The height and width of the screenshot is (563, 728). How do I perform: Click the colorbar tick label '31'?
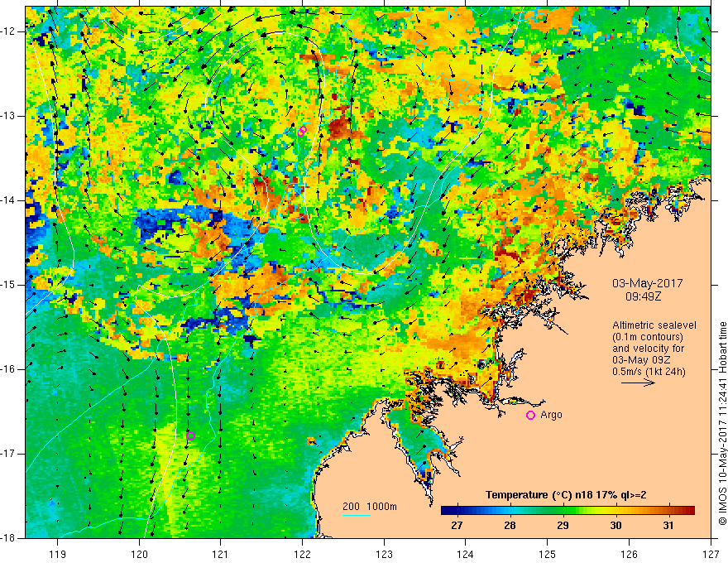[668, 526]
